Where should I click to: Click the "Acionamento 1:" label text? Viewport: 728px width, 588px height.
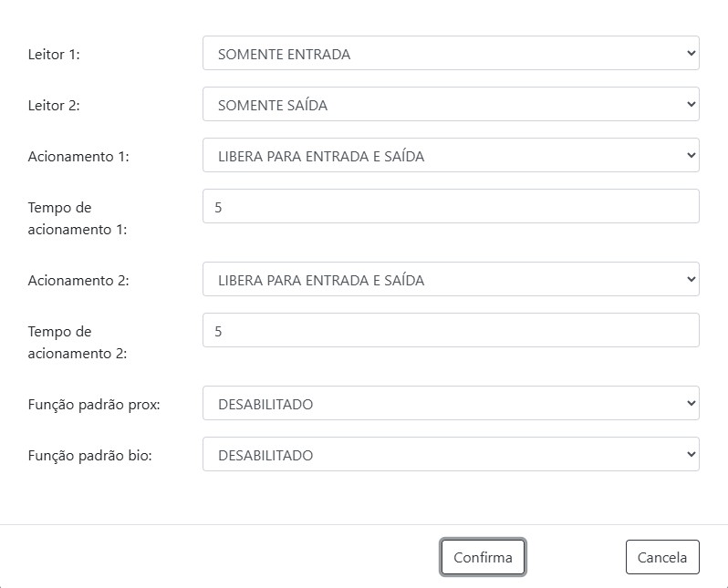pyautogui.click(x=78, y=157)
